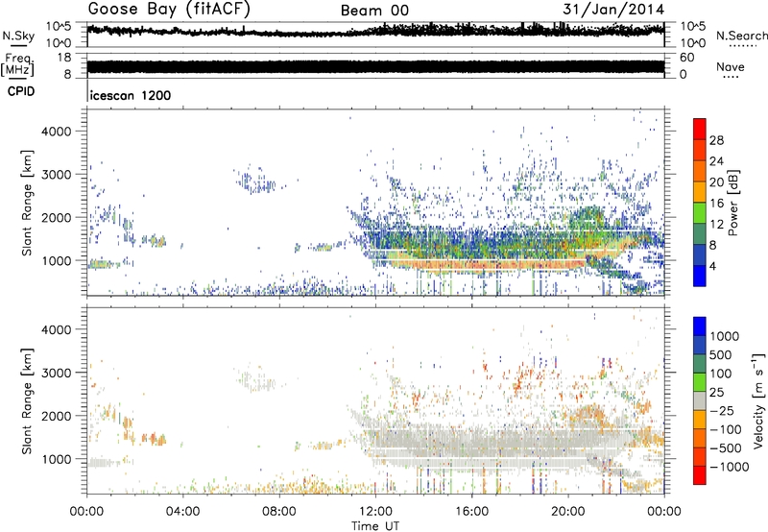Click the Velocity color bar value '500'
The width and height of the screenshot is (768, 532).
point(720,355)
